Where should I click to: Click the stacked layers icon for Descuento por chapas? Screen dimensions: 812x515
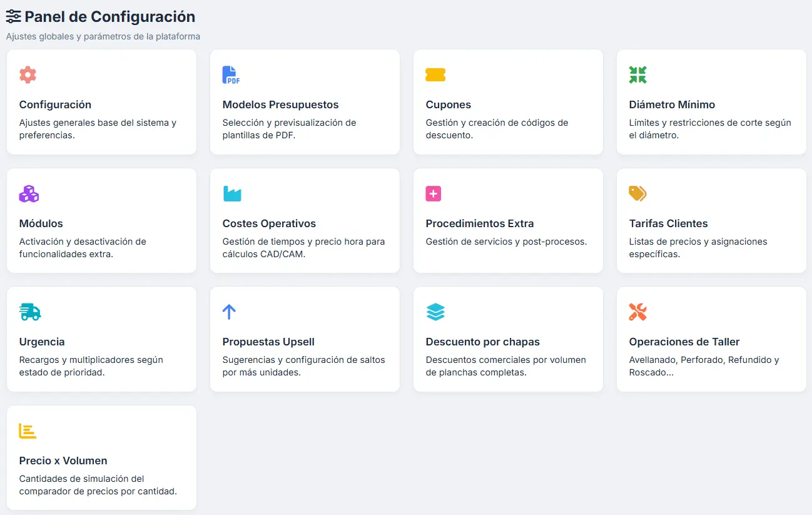(x=434, y=312)
